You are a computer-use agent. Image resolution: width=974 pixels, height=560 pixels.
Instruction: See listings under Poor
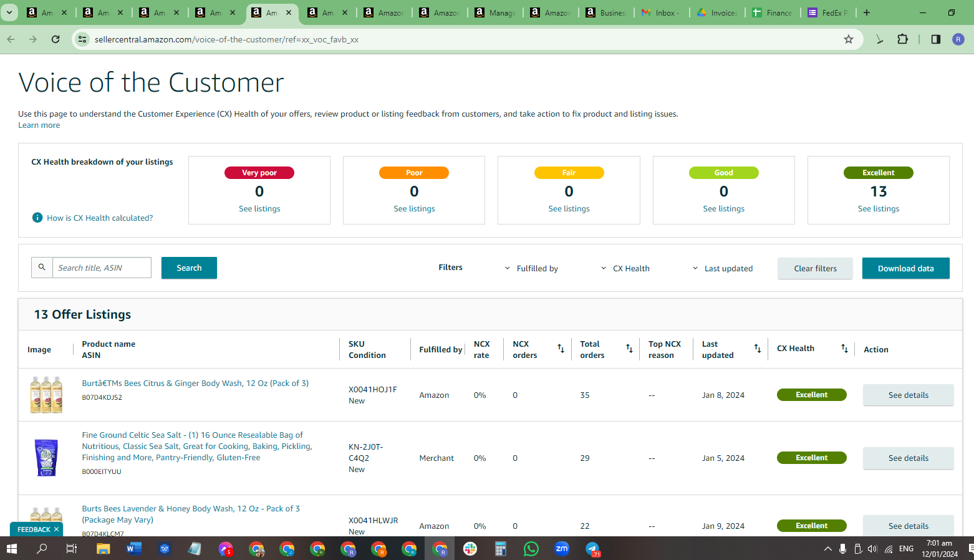pyautogui.click(x=414, y=209)
